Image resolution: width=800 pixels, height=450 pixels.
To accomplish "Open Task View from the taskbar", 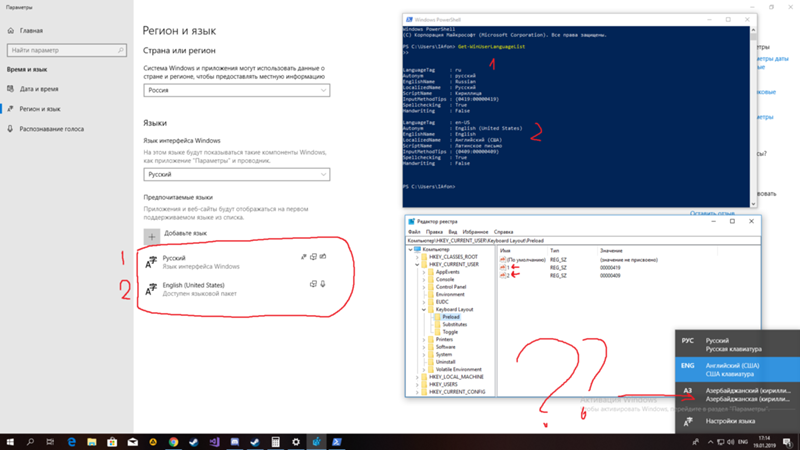I will [50, 442].
